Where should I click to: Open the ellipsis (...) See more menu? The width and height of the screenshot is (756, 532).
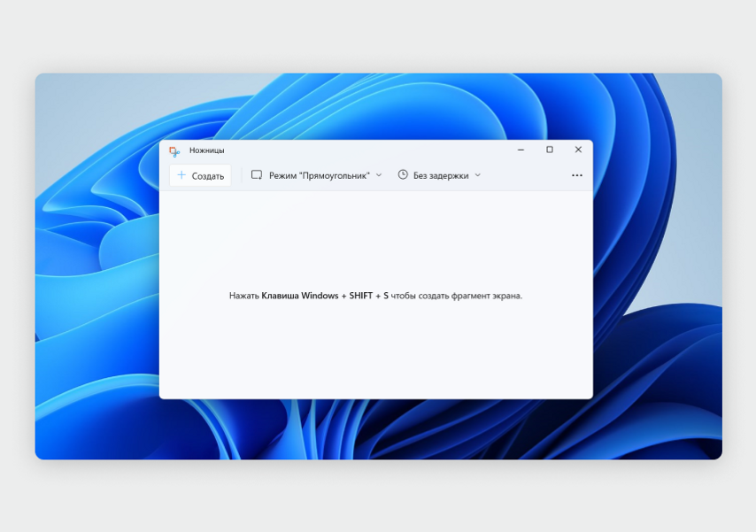click(577, 174)
